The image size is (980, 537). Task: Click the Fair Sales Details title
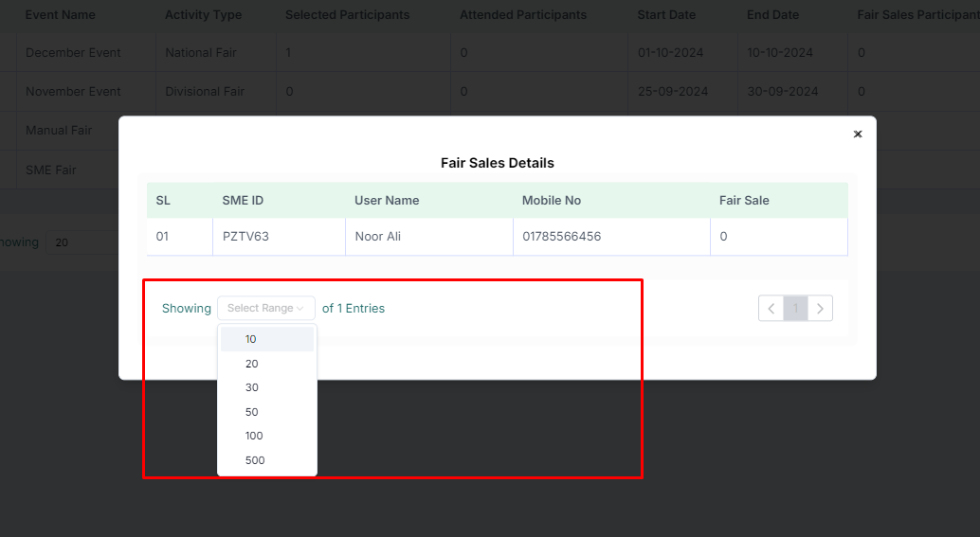[x=498, y=163]
